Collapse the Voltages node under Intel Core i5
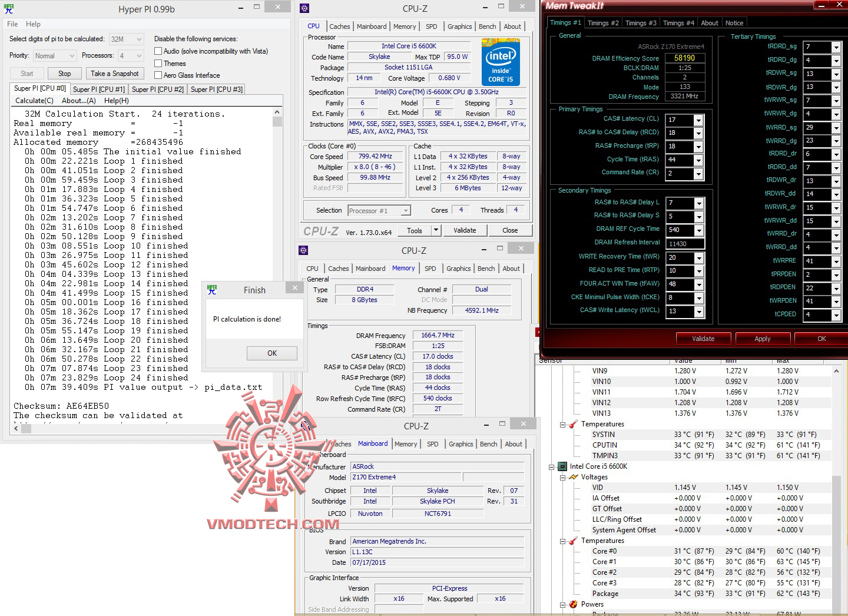Image resolution: width=848 pixels, height=616 pixels. [x=562, y=478]
